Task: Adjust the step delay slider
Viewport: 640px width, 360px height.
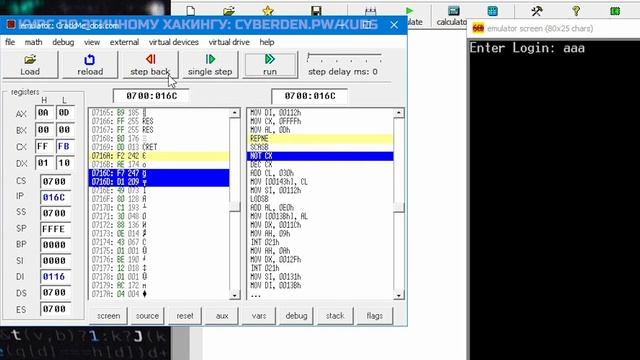Action: [x=344, y=57]
